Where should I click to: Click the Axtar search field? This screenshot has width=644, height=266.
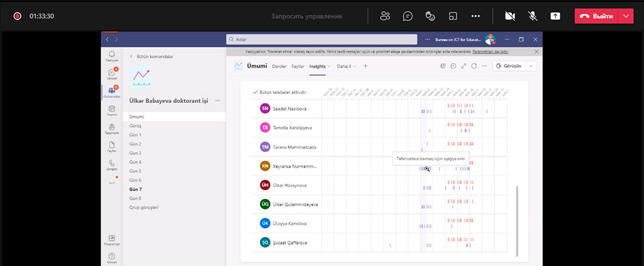(x=321, y=39)
